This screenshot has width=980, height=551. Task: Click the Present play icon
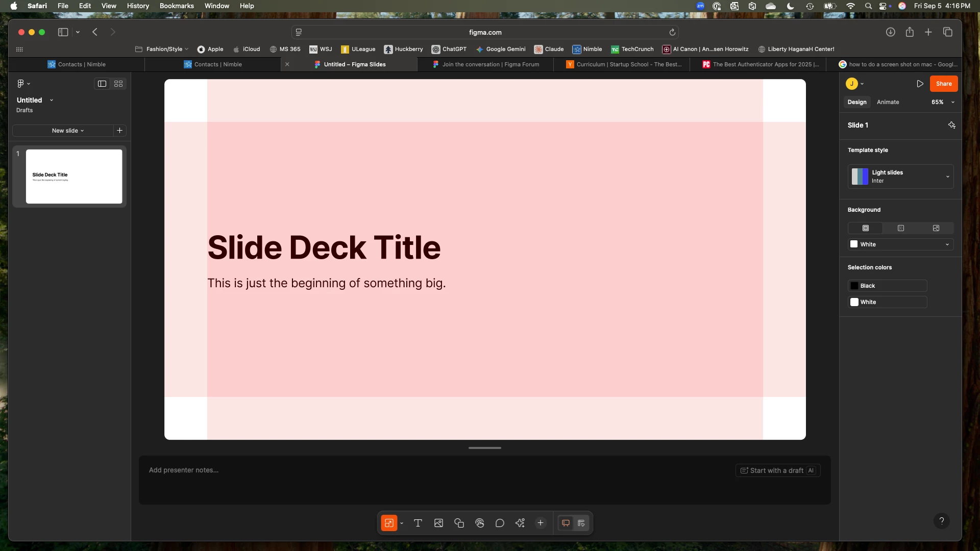click(920, 84)
